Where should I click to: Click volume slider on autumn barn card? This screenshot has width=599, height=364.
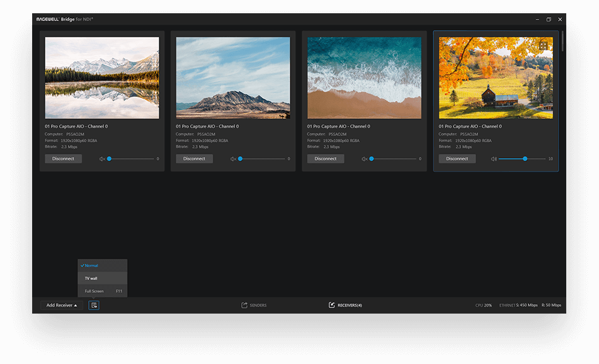[x=522, y=159]
